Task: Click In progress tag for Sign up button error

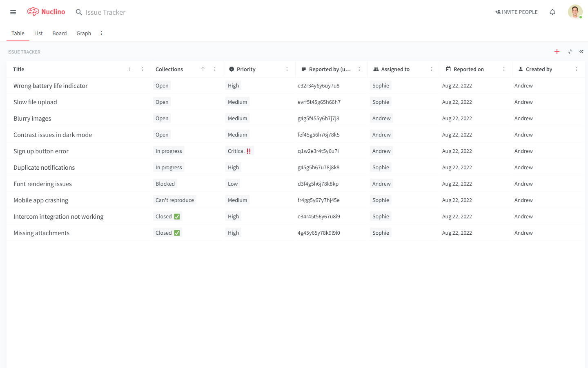Action: (169, 151)
